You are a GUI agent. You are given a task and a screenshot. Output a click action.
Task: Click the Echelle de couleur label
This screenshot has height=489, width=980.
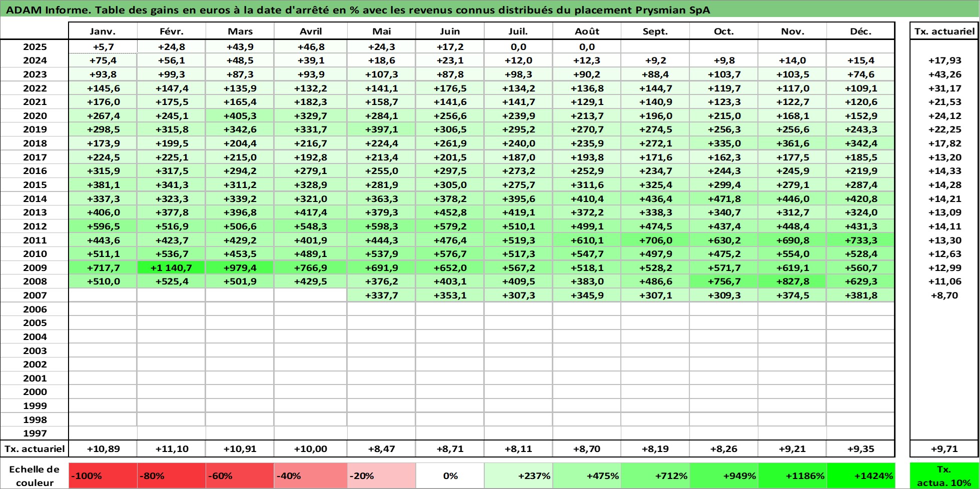click(x=35, y=475)
